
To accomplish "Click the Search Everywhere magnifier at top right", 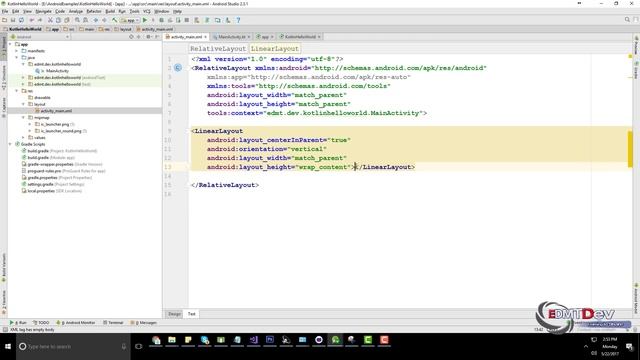I will tap(627, 20).
